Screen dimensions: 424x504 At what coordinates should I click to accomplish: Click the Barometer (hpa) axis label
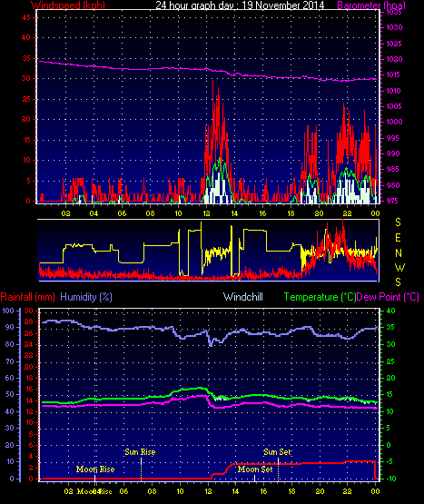(371, 5)
